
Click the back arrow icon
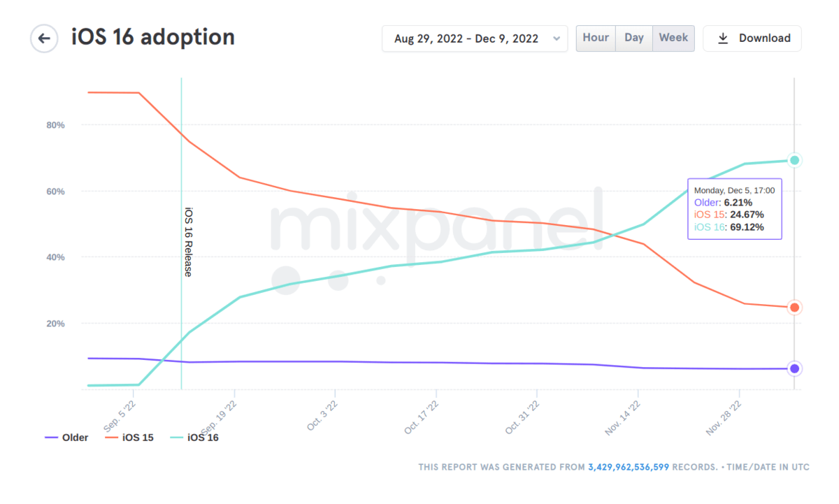point(44,38)
